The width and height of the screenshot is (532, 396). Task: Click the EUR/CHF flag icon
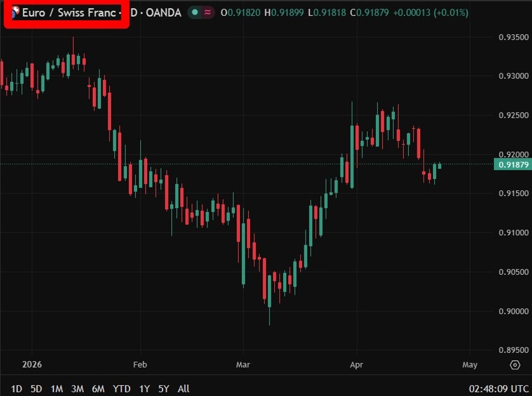[x=15, y=12]
